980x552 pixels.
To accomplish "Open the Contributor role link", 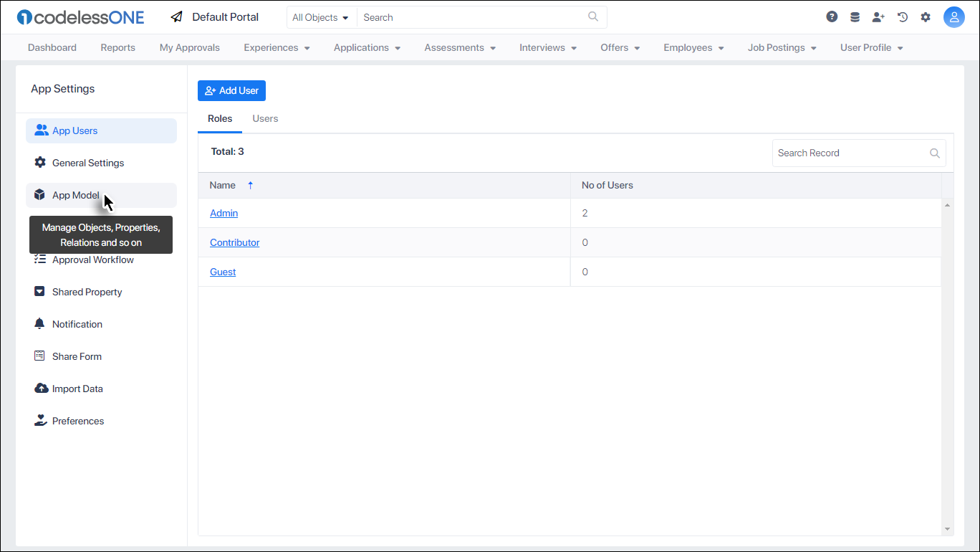I will tap(234, 242).
